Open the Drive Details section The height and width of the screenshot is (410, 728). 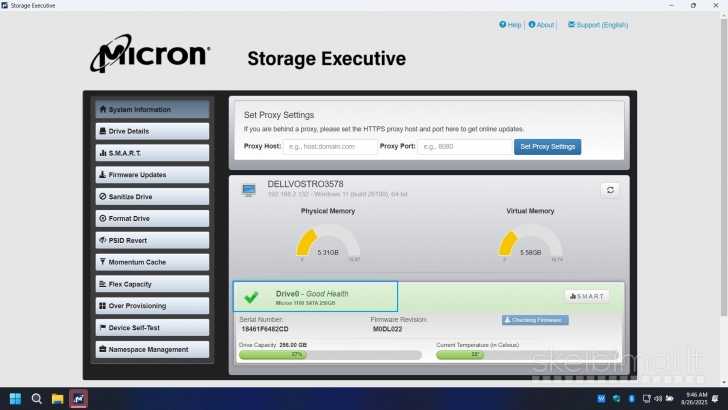point(152,131)
